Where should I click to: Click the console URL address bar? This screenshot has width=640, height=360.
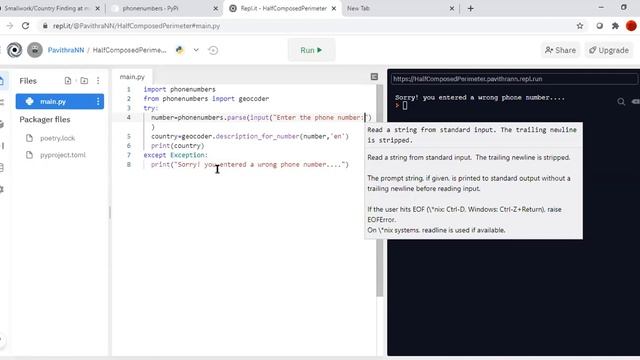click(513, 79)
